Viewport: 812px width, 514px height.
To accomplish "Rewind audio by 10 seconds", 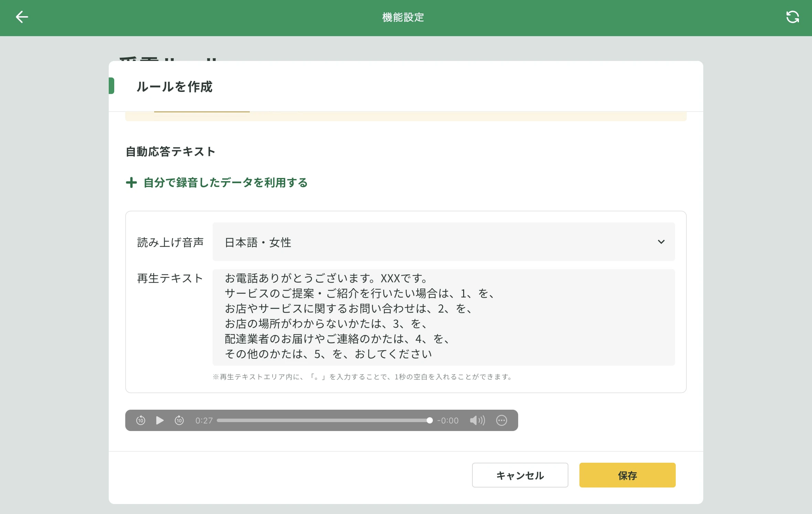I will (141, 420).
